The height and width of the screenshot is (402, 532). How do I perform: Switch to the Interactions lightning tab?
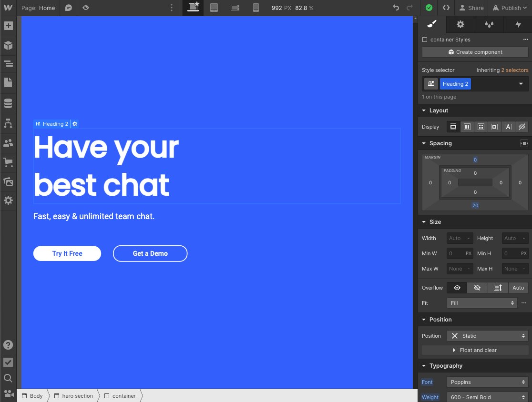(518, 24)
